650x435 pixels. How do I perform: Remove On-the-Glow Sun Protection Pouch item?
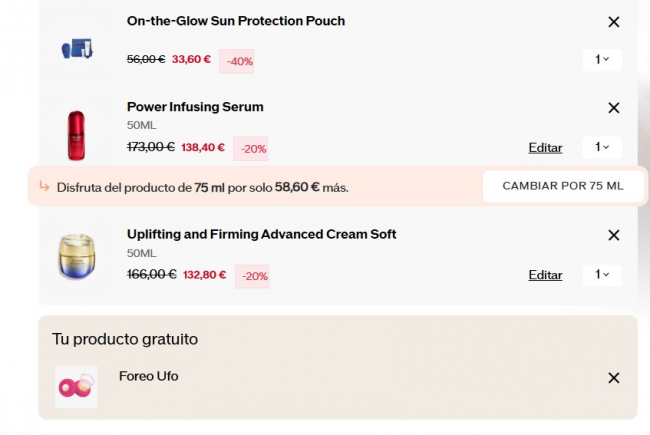pyautogui.click(x=614, y=22)
